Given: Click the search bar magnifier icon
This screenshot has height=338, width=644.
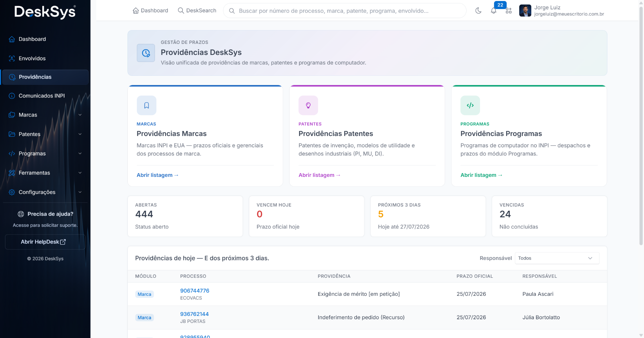Looking at the screenshot, I should pos(232,11).
